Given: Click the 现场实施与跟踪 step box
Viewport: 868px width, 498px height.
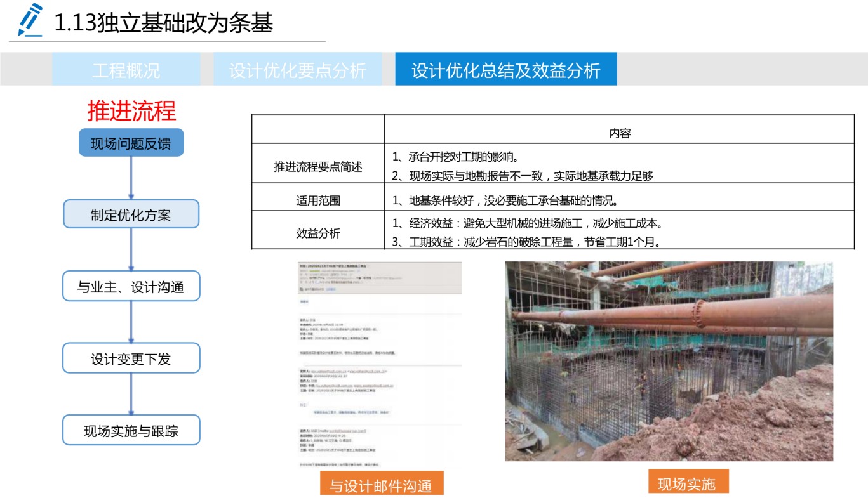Looking at the screenshot, I should point(131,431).
